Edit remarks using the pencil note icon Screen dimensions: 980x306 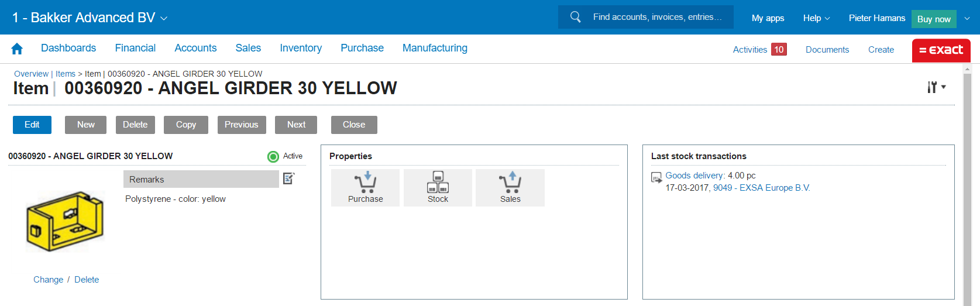[x=288, y=178]
